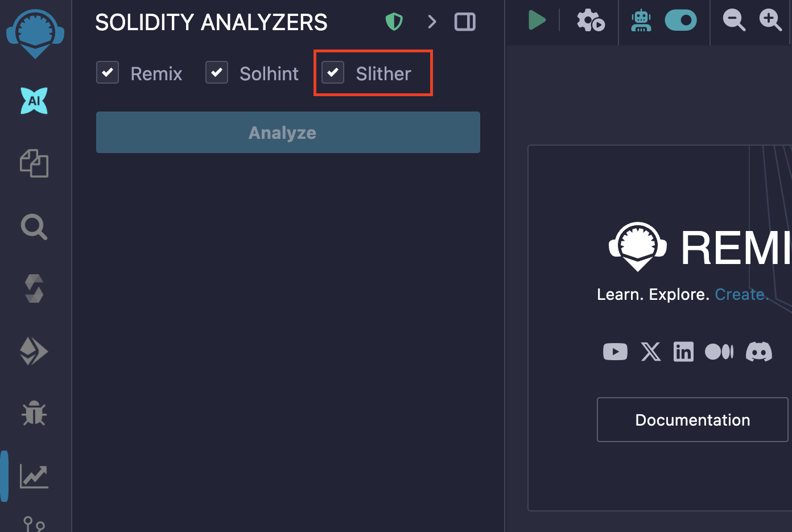
Task: Click the AI copilot robot icon
Action: [x=641, y=20]
